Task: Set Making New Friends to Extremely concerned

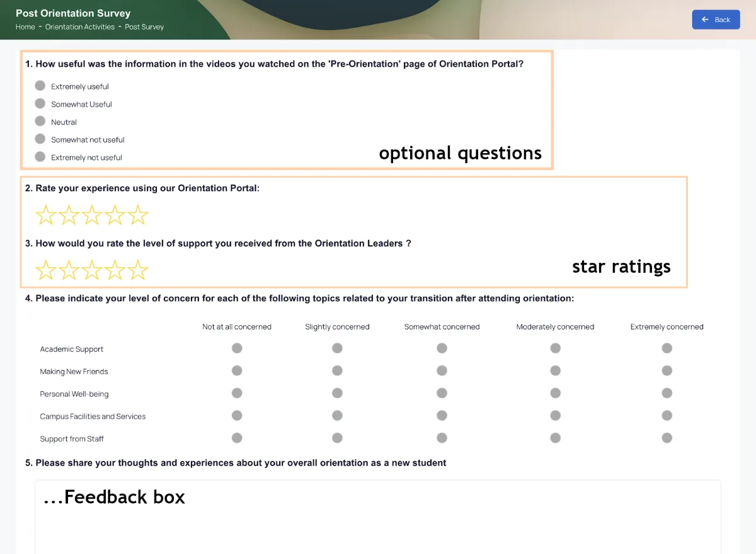Action: 667,371
